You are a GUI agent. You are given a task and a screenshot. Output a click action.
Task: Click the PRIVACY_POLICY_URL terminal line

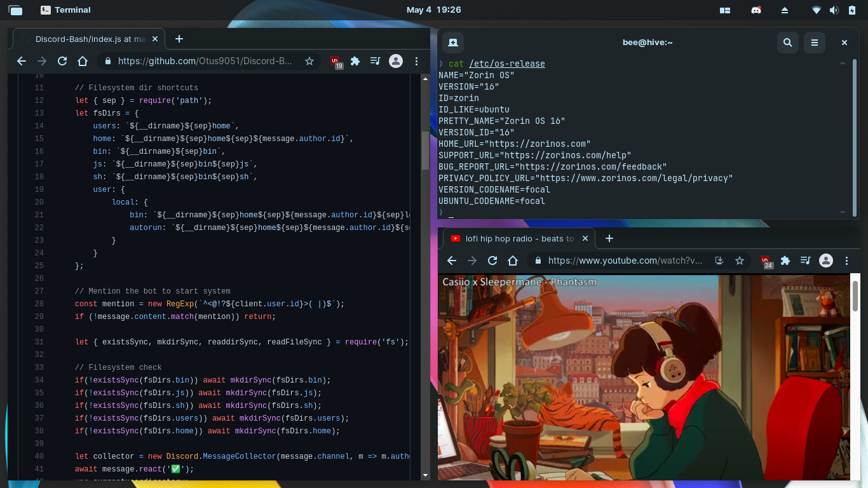coord(585,178)
